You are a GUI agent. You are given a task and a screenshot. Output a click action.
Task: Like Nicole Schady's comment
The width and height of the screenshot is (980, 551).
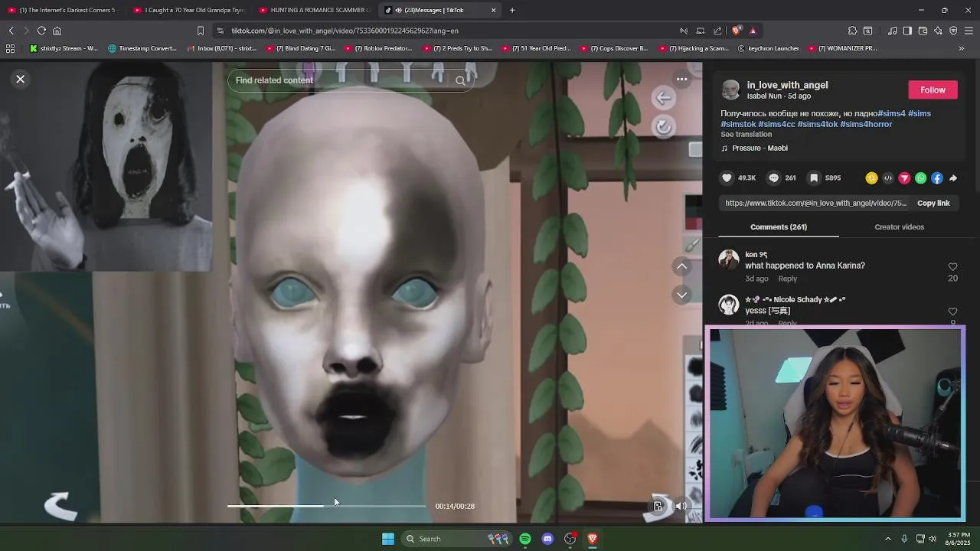pos(952,311)
